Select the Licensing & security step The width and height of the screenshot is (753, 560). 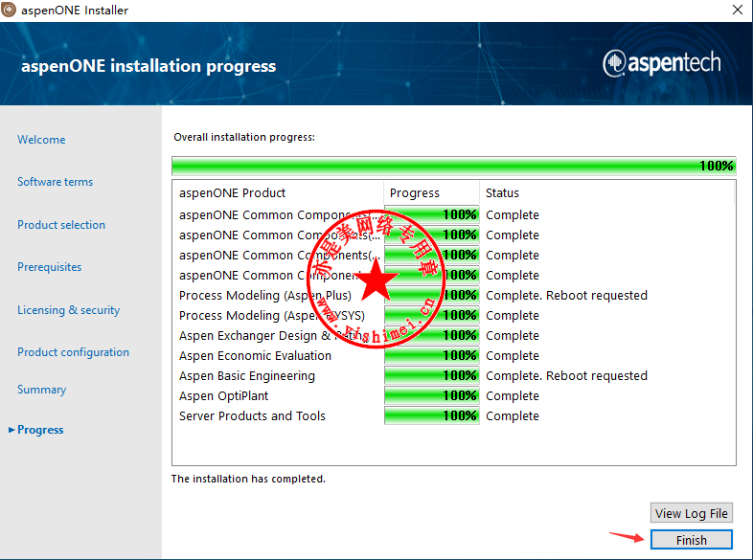tap(69, 310)
